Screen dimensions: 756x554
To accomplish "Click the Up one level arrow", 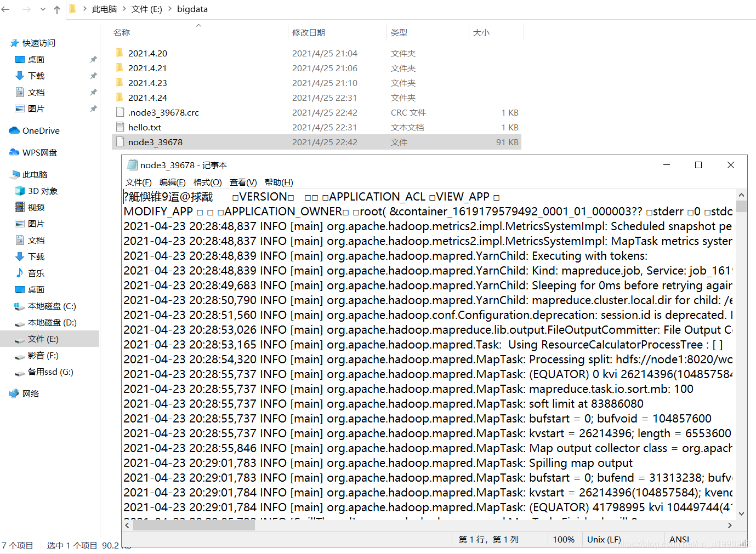I will tap(57, 9).
